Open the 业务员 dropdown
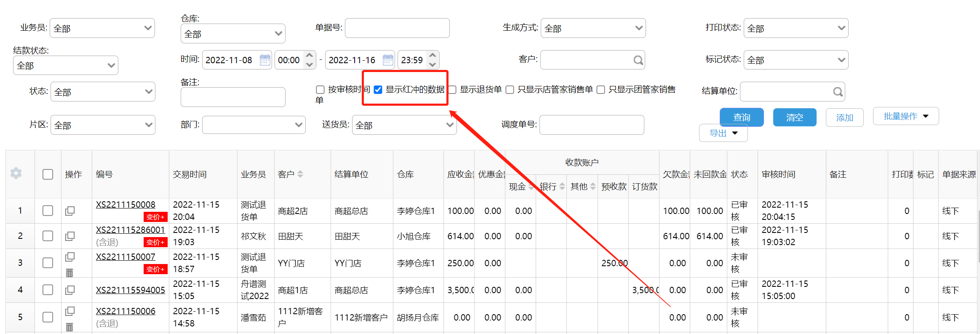Image resolution: width=980 pixels, height=334 pixels. pos(102,28)
